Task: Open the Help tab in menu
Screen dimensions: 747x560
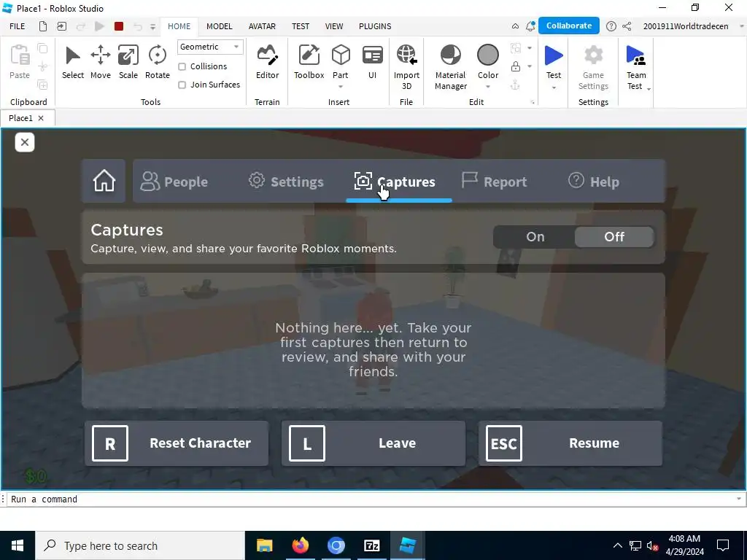Action: pos(594,182)
